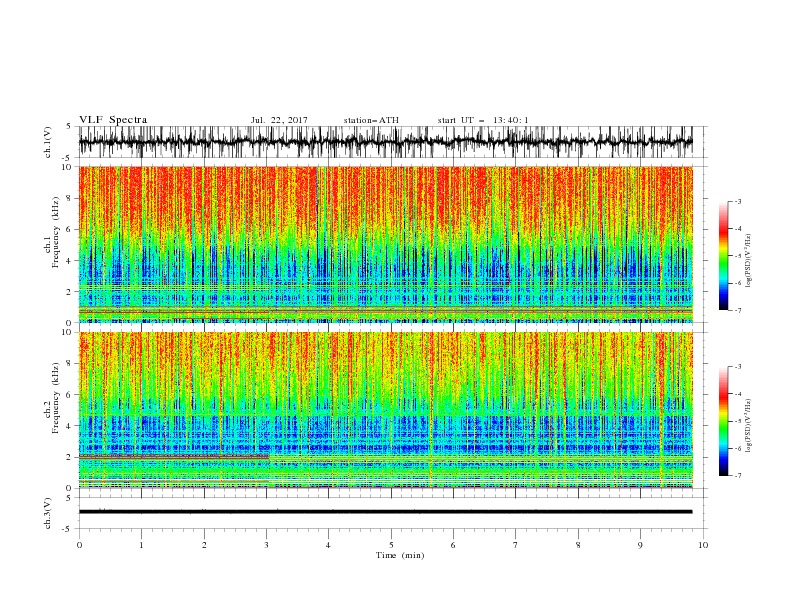The width and height of the screenshot is (792, 612).
Task: Click the "6" frequency tick of ch.2
Action: click(x=70, y=395)
